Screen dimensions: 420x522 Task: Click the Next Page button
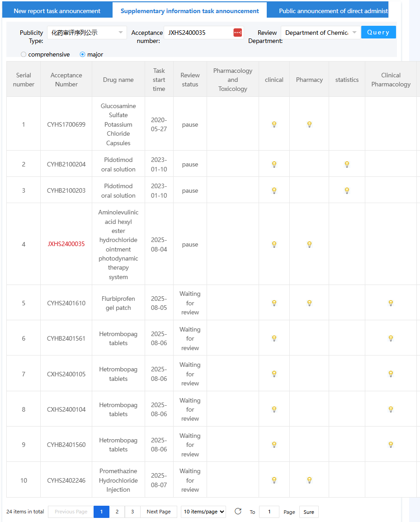[159, 512]
